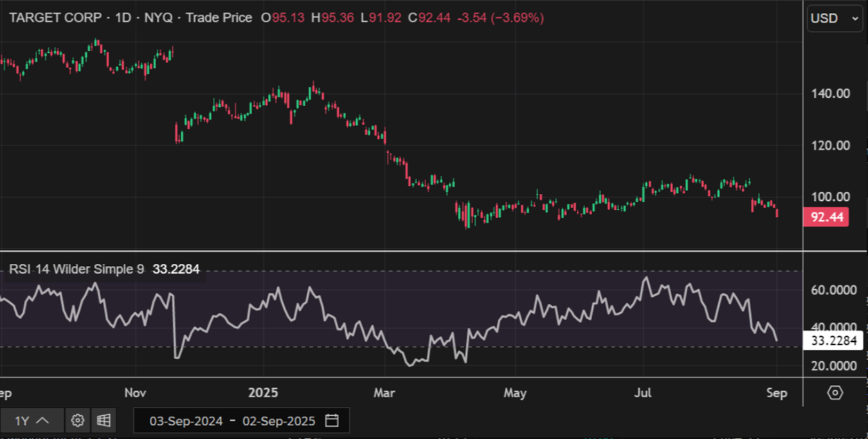The width and height of the screenshot is (868, 439).
Task: Open the calendar date picker icon
Action: point(332,421)
